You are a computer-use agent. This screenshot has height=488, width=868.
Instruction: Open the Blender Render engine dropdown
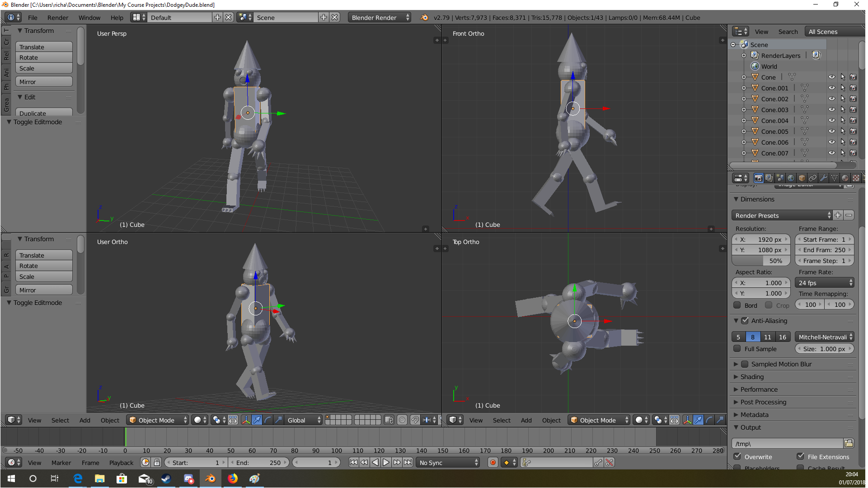tap(380, 18)
